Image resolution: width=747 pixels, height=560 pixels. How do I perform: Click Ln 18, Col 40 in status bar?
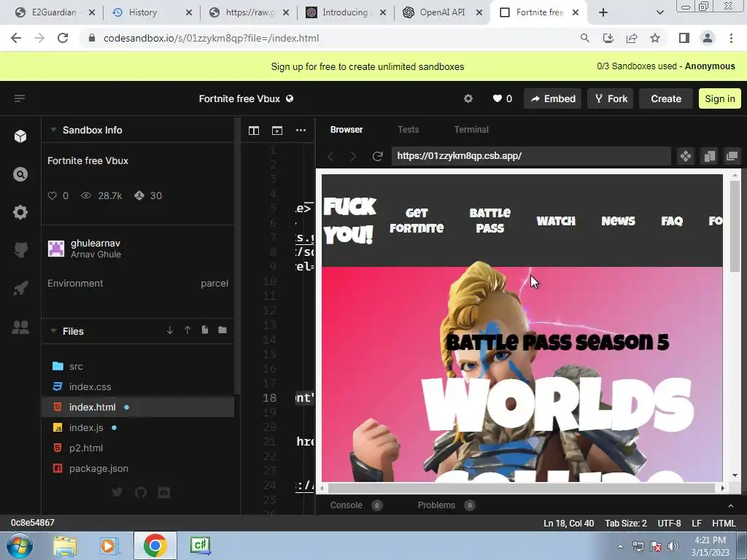pos(568,524)
